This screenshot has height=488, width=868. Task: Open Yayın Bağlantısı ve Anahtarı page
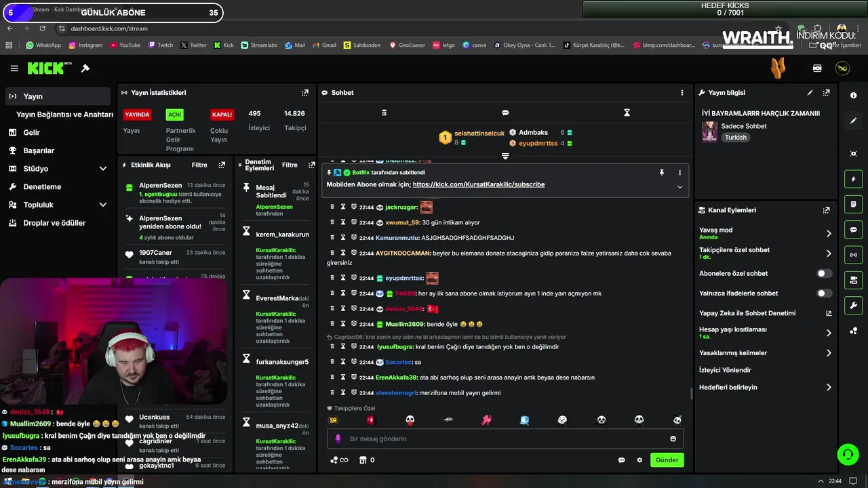(x=64, y=115)
